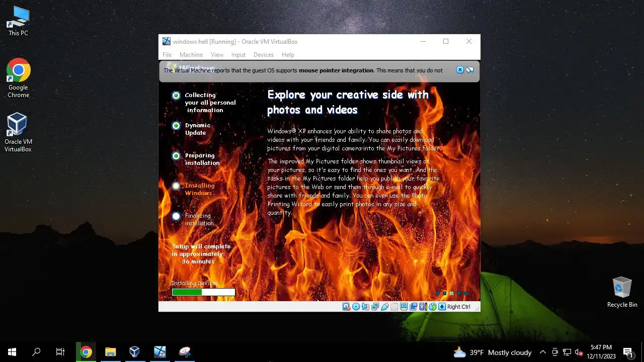The image size is (644, 362).
Task: Click the CPU virtualization status icon
Action: [423, 307]
